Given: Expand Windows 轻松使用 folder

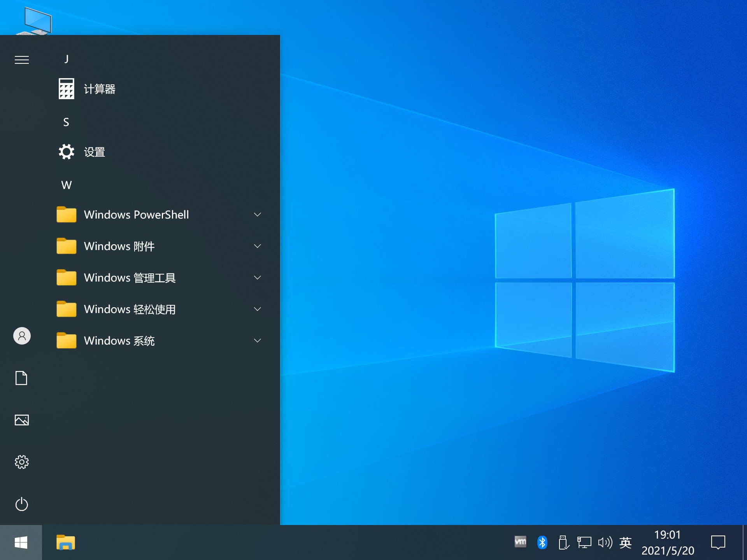Looking at the screenshot, I should click(156, 310).
